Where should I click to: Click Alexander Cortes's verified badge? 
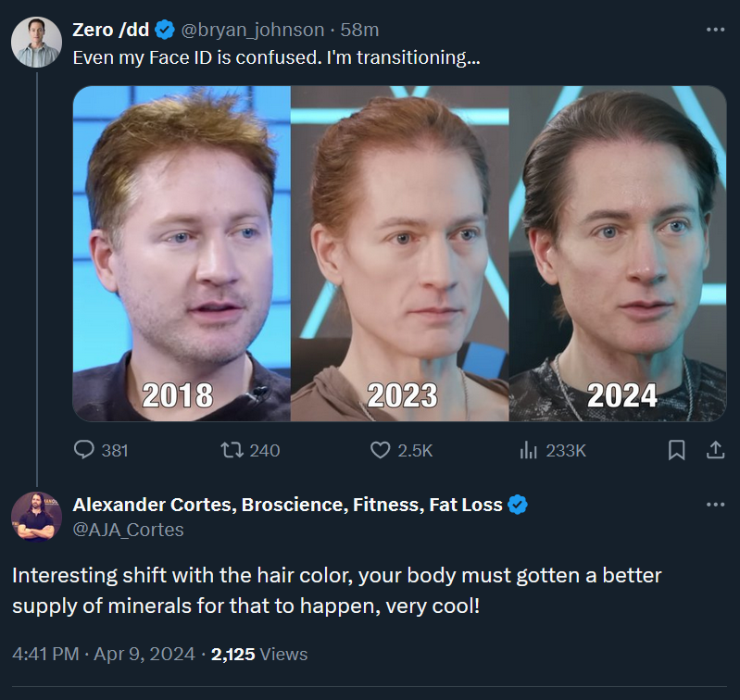point(517,505)
